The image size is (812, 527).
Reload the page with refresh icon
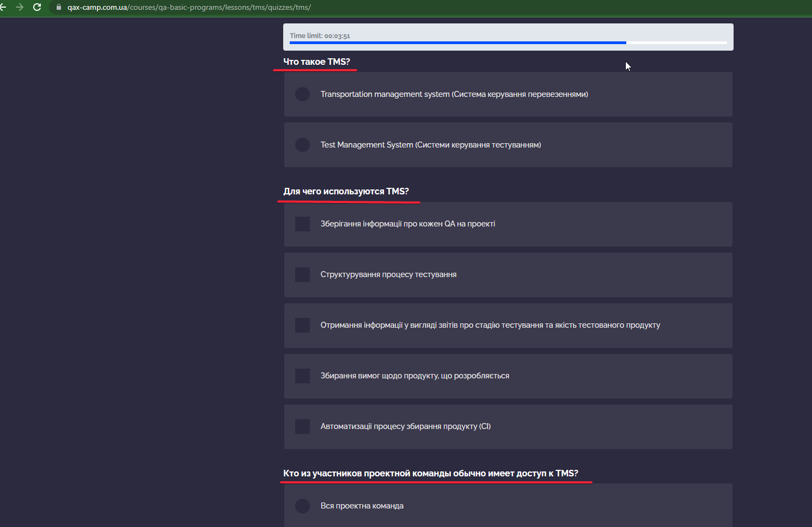click(37, 7)
